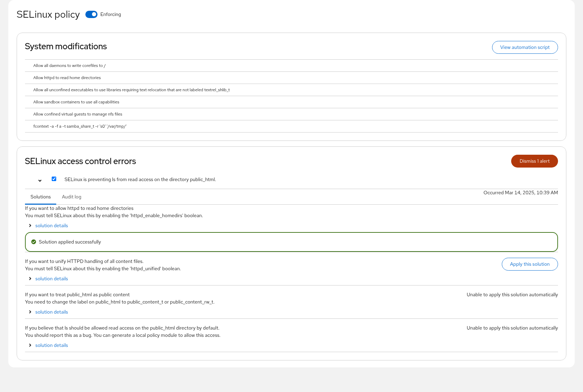This screenshot has width=583, height=392.
Task: Select 'Allow sandbox containers to use all capabilities'
Action: (291, 102)
